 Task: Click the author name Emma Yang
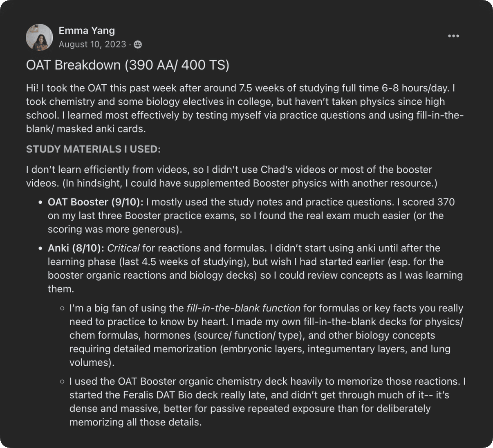tap(87, 30)
